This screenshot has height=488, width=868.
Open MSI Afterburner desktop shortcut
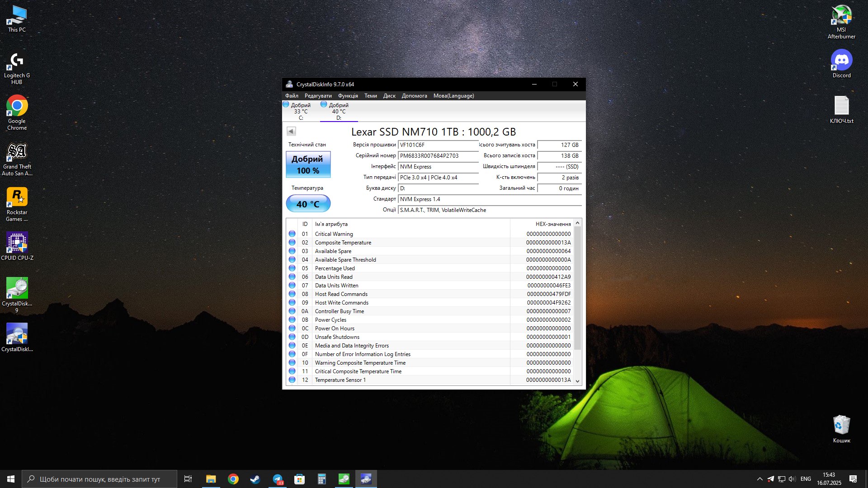coord(841,22)
